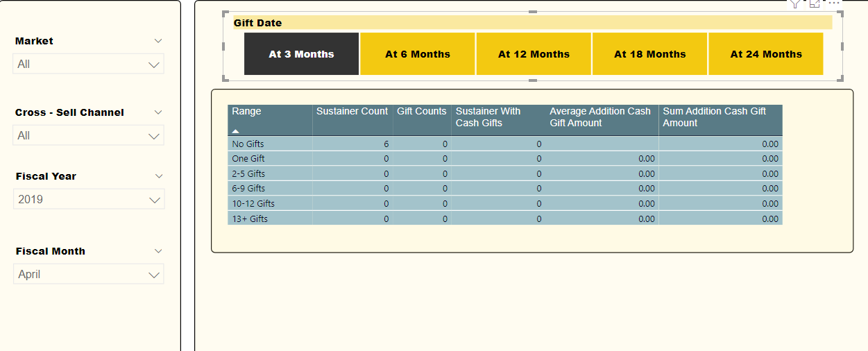
Task: Click chevron beside Fiscal Month title
Action: [x=158, y=251]
